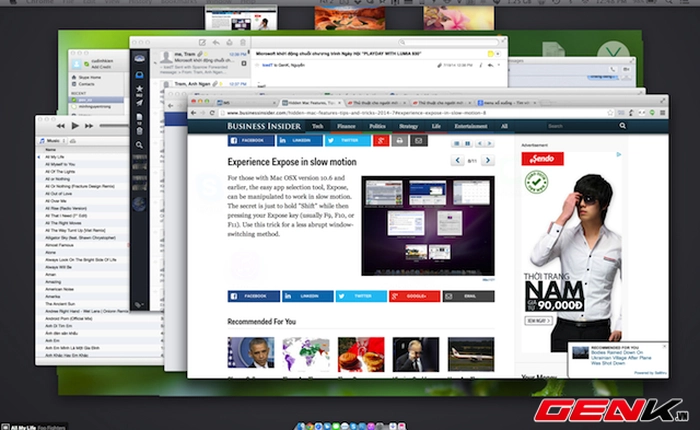Go to the next slide arrow
Image resolution: width=700 pixels, height=430 pixels.
click(x=486, y=160)
